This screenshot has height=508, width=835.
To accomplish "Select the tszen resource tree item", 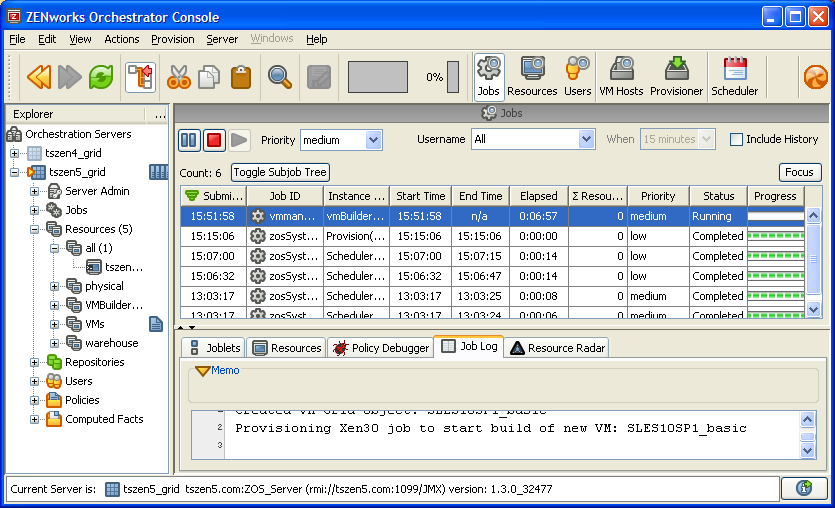I will coord(114,267).
